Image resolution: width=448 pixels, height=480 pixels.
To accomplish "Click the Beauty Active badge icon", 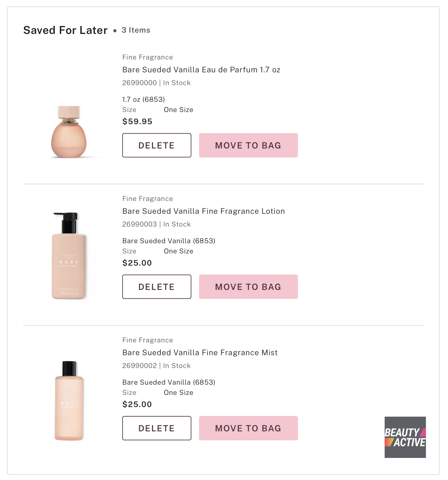I will point(405,437).
